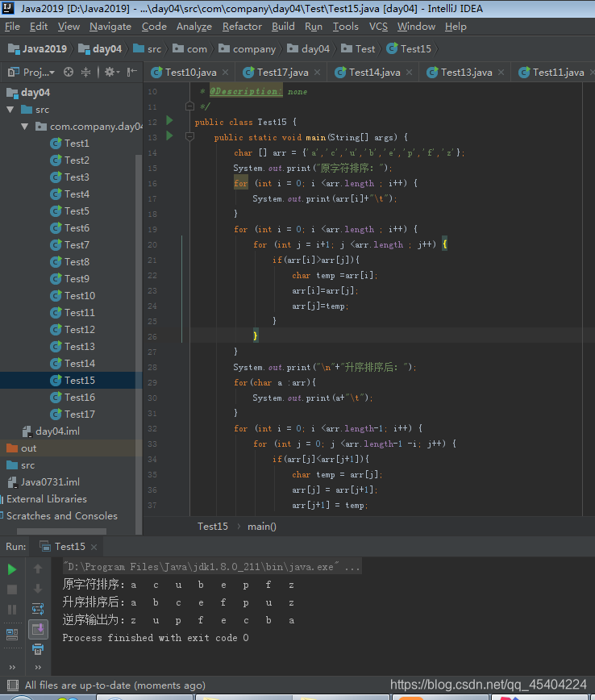The image size is (595, 700).
Task: Click 'All files are up-to-date' status message
Action: [115, 685]
